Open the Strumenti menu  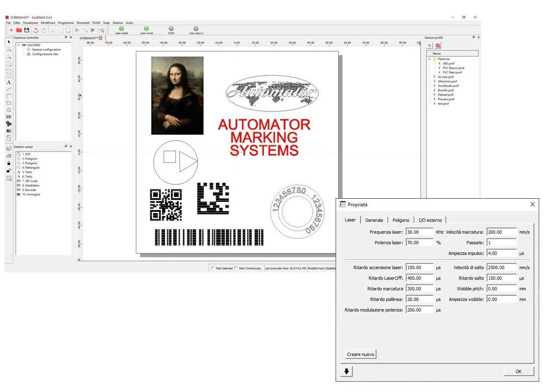(x=83, y=23)
